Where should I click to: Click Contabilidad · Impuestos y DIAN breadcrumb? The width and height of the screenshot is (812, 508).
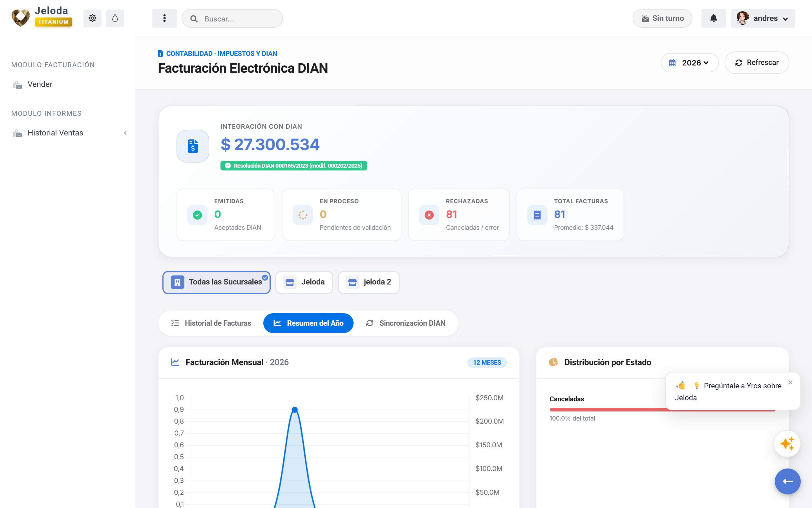[x=221, y=53]
